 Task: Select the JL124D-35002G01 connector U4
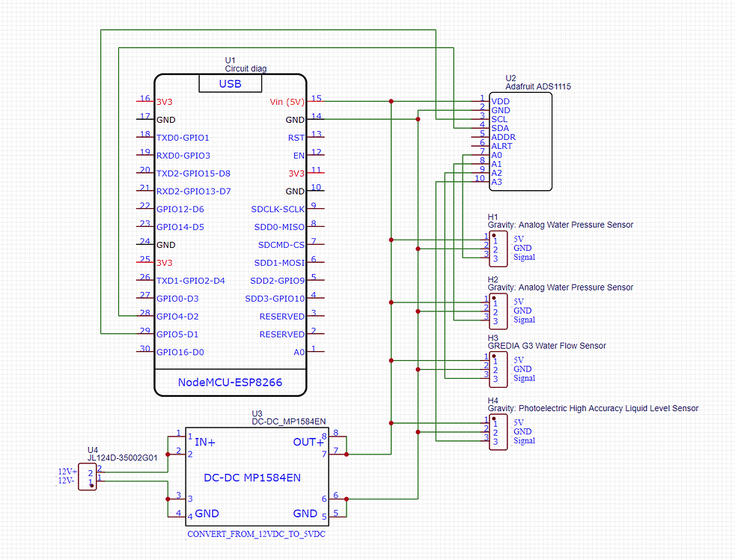coord(88,477)
